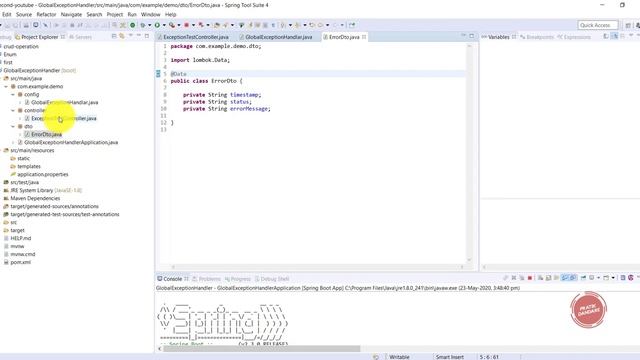Click Collapse All icon in Variables view
640x360 pixels.
(x=622, y=36)
